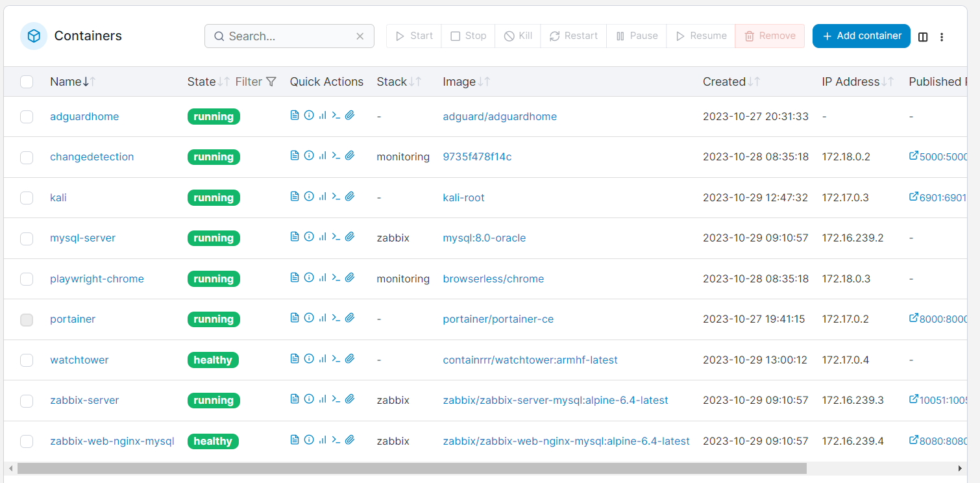Open logs for kali container
The image size is (980, 483).
point(295,196)
